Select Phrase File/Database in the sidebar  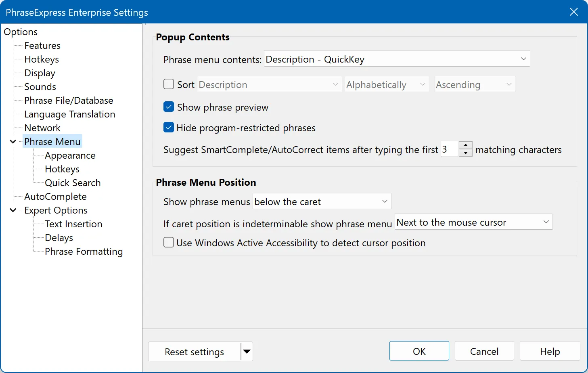68,100
